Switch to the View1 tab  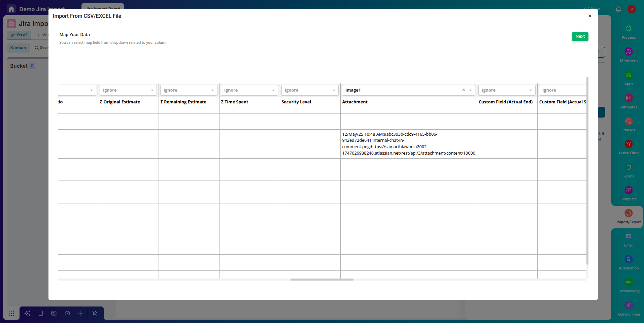point(19,35)
